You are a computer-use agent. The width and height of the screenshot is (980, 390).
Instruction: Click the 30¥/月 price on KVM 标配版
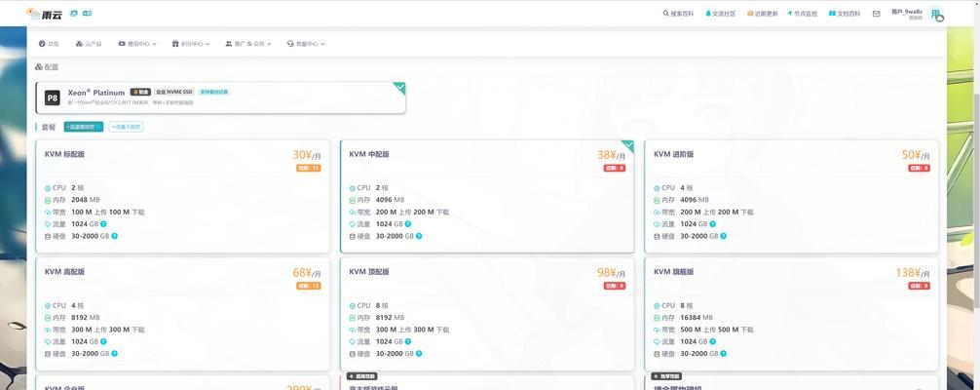click(x=307, y=155)
